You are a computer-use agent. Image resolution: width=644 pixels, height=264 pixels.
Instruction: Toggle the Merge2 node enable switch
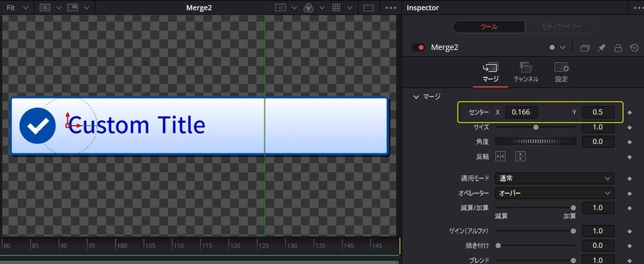coord(418,47)
